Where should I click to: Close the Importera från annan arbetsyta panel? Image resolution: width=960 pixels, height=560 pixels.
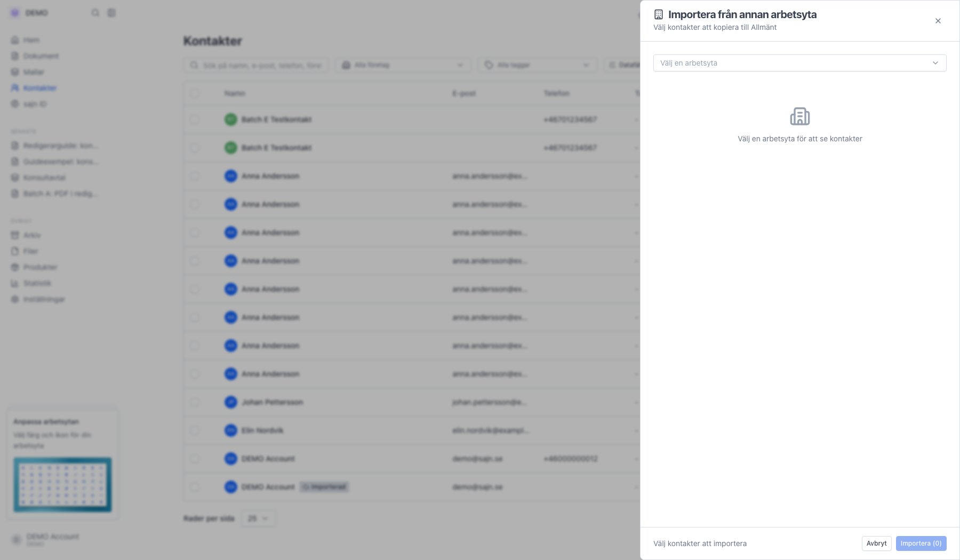pos(938,21)
